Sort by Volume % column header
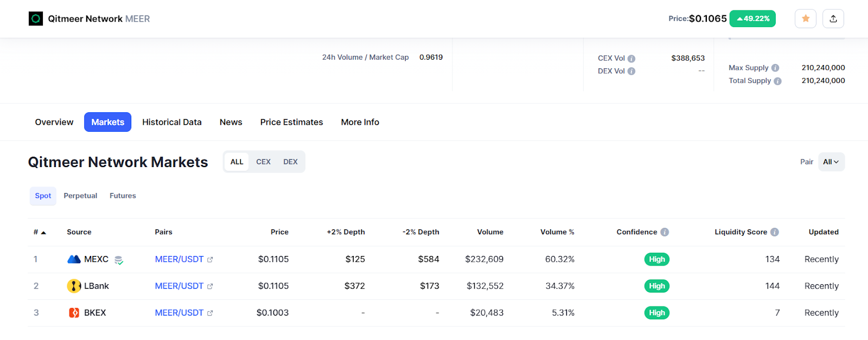Image resolution: width=868 pixels, height=340 pixels. [x=557, y=232]
